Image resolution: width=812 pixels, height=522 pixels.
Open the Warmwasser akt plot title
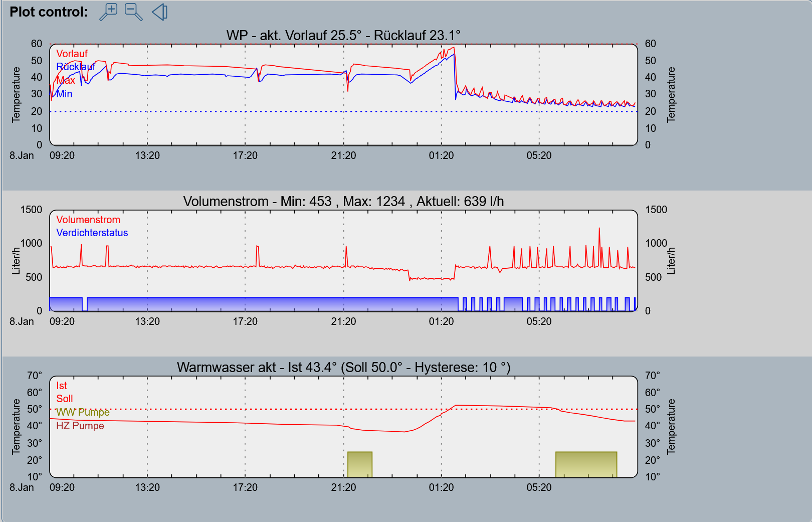point(343,368)
